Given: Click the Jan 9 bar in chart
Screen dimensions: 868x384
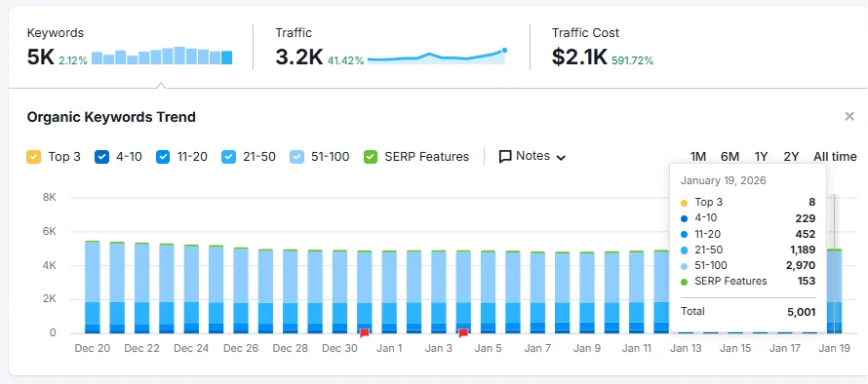Looking at the screenshot, I should [587, 292].
